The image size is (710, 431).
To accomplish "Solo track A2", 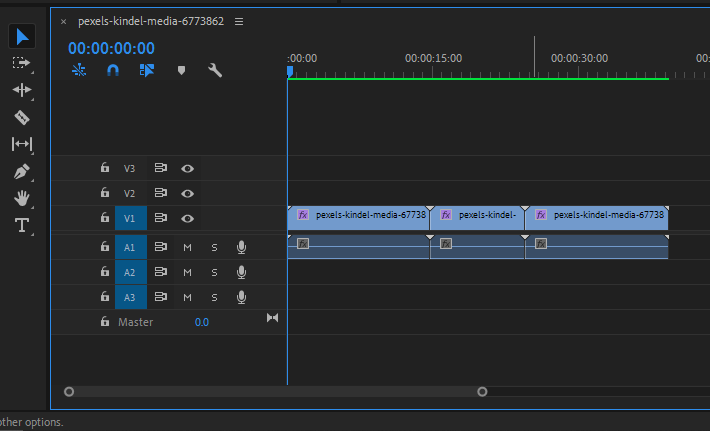I will click(x=215, y=273).
